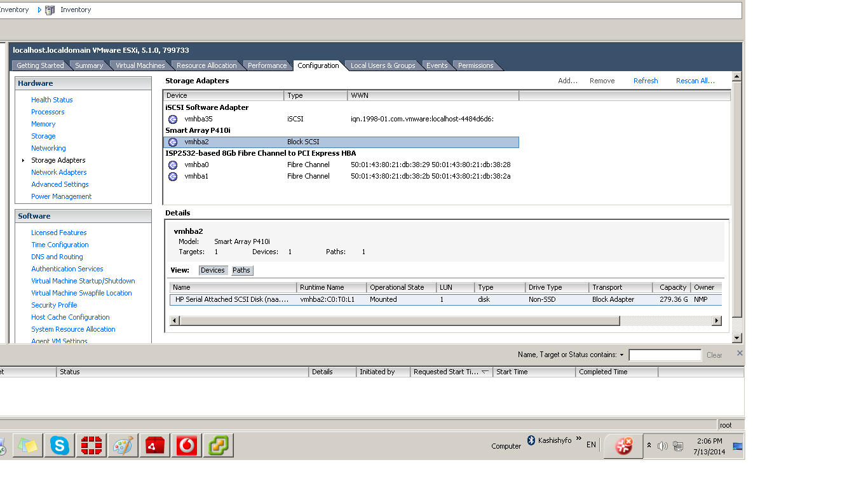
Task: Click the Operational State column header
Action: coord(402,287)
